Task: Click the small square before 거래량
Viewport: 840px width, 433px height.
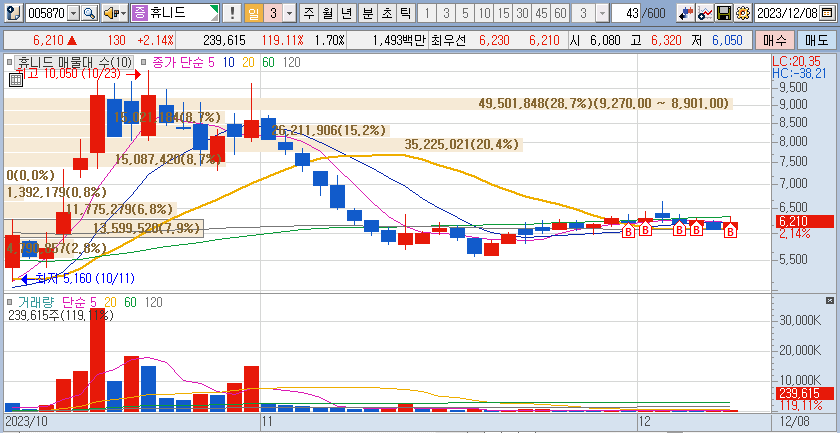Action: click(8, 303)
